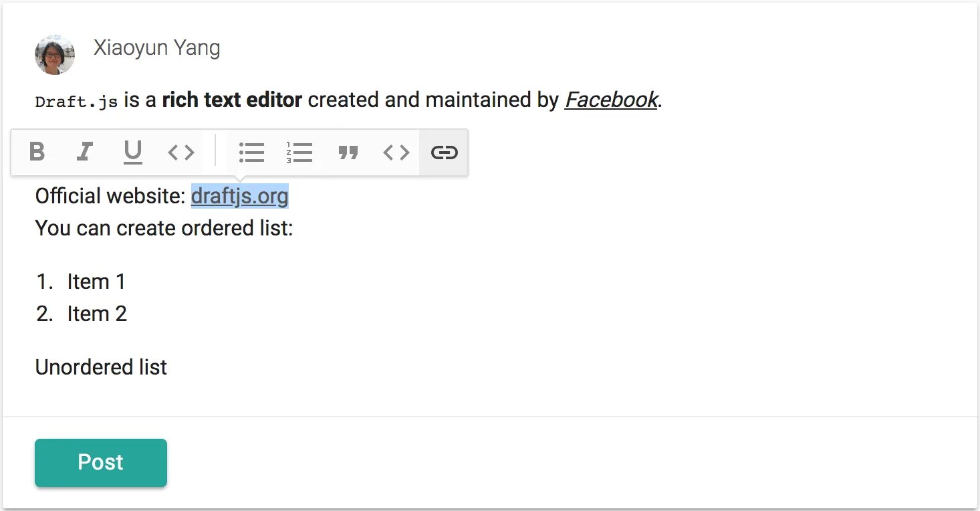Click the Unordered list line
The width and height of the screenshot is (980, 511).
(x=101, y=367)
